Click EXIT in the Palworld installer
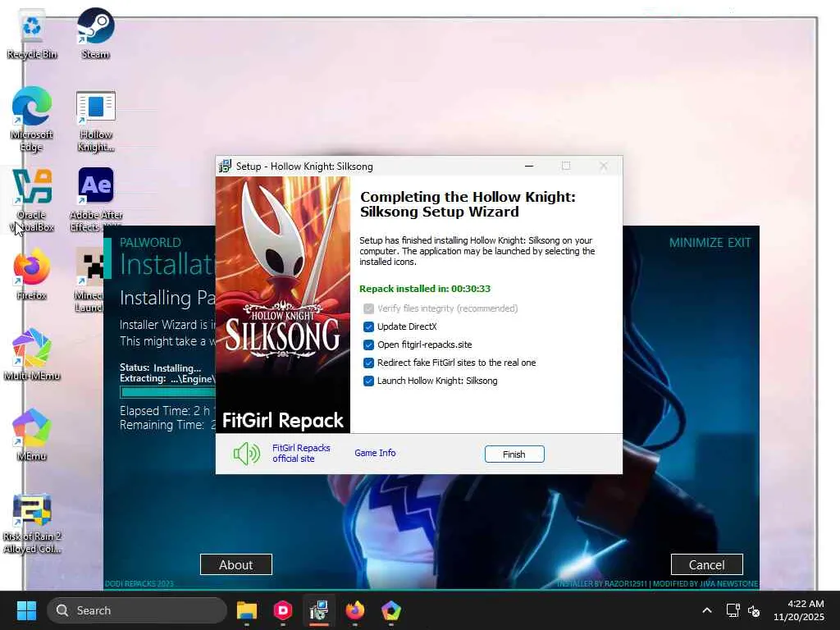Image resolution: width=840 pixels, height=630 pixels. click(739, 243)
